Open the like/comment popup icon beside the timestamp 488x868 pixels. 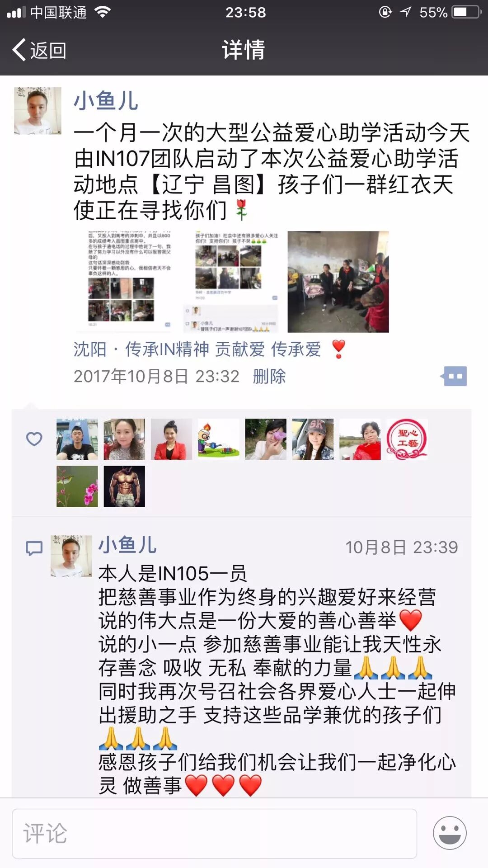[454, 376]
